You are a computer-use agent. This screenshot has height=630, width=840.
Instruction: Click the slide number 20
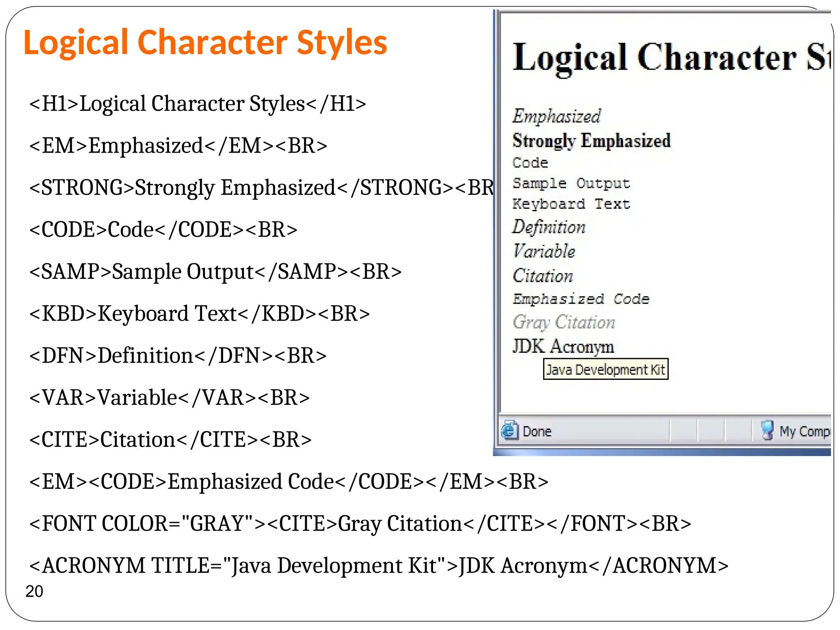pyautogui.click(x=34, y=591)
